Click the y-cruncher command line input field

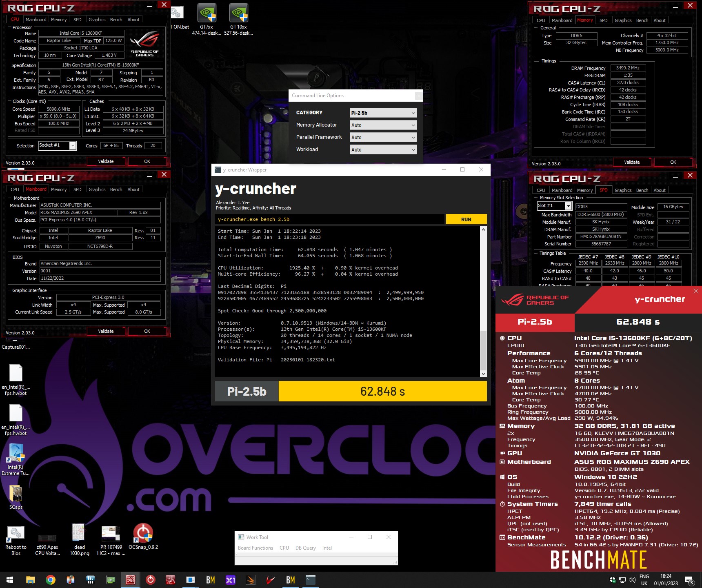330,219
